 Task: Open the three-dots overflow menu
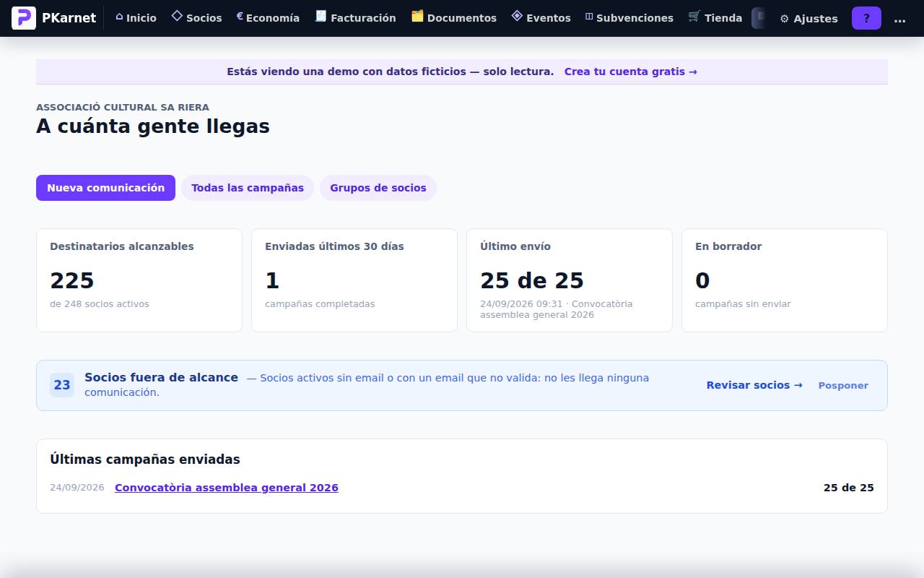899,19
